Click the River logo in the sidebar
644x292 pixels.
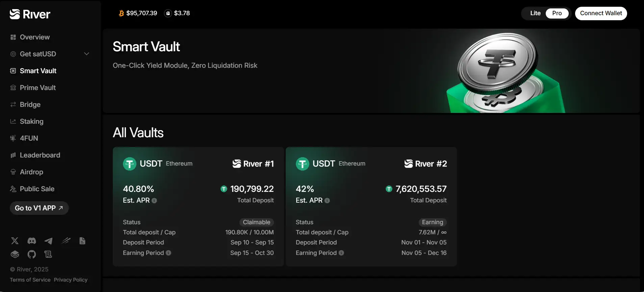[x=30, y=14]
